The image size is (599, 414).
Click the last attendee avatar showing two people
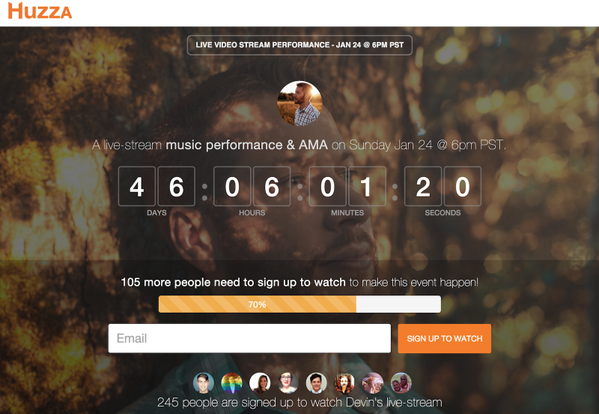[x=401, y=383]
